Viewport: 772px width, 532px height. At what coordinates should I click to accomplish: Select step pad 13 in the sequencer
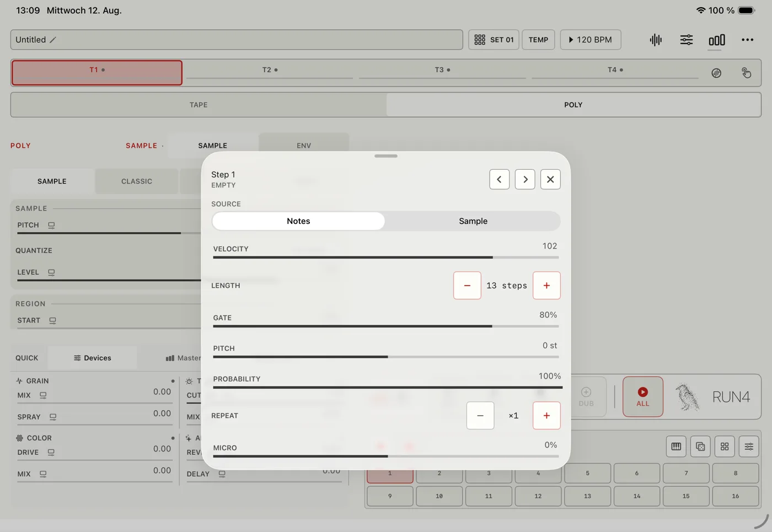point(587,496)
